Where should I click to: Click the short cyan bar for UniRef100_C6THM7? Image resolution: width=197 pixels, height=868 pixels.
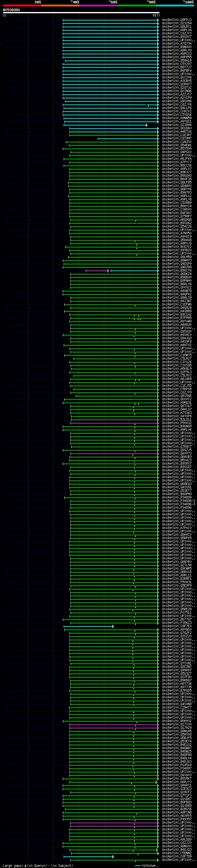tap(128, 139)
